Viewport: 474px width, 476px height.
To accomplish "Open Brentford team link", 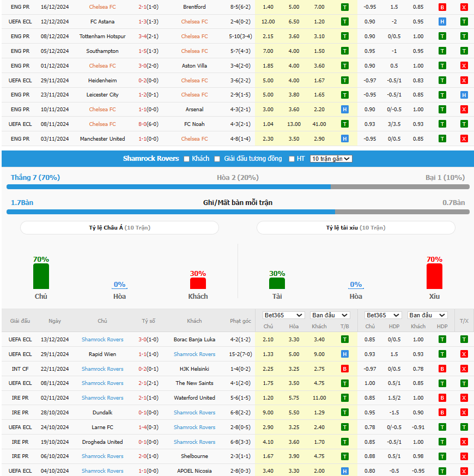I will (x=195, y=7).
